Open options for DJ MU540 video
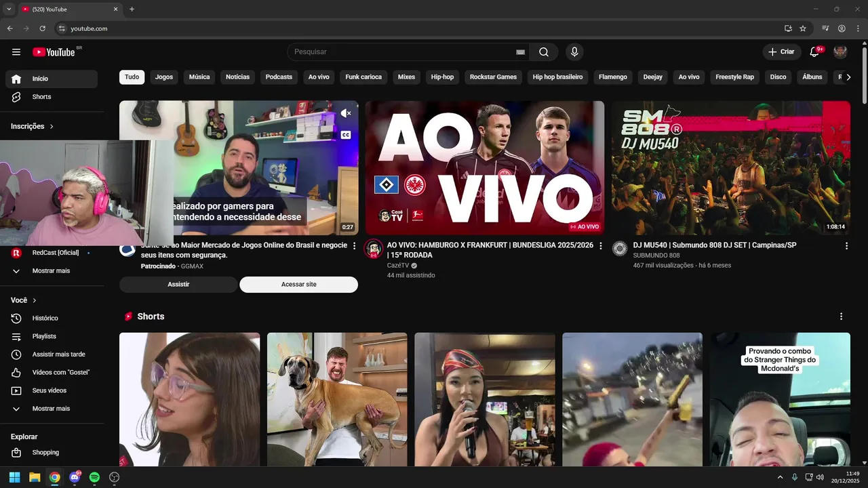The height and width of the screenshot is (488, 868). tap(846, 246)
